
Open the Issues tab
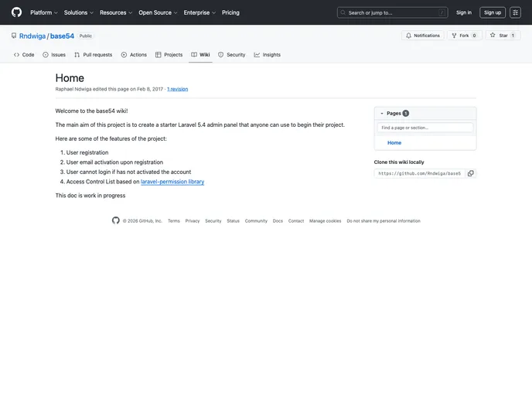[54, 55]
